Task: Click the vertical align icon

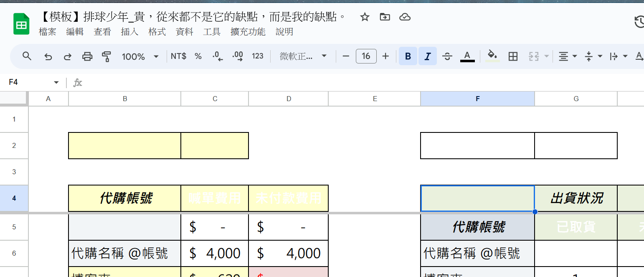Action: click(589, 56)
